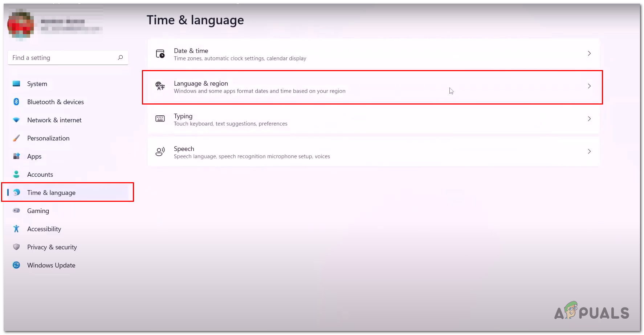Click the Gaming controller icon
Image resolution: width=644 pixels, height=335 pixels.
click(x=16, y=211)
